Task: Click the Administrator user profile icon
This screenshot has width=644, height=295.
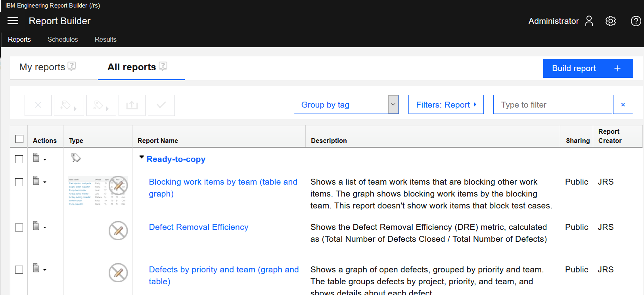Action: click(x=589, y=21)
